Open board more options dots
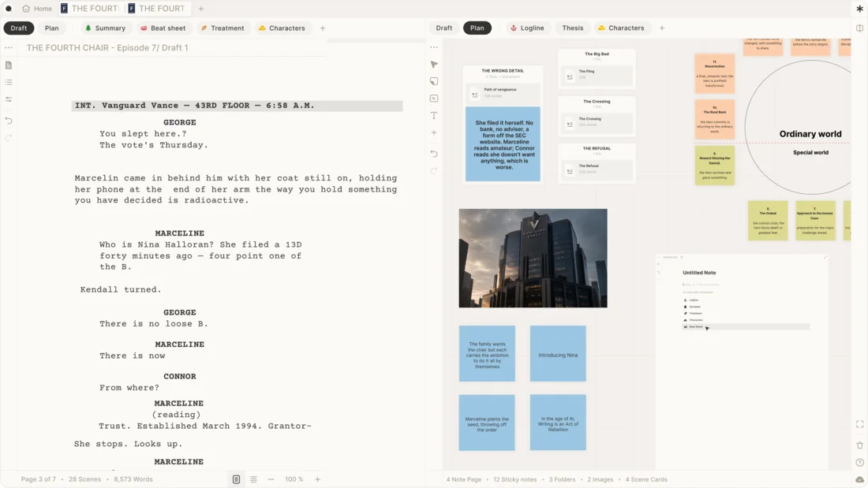The image size is (868, 488). pyautogui.click(x=434, y=47)
